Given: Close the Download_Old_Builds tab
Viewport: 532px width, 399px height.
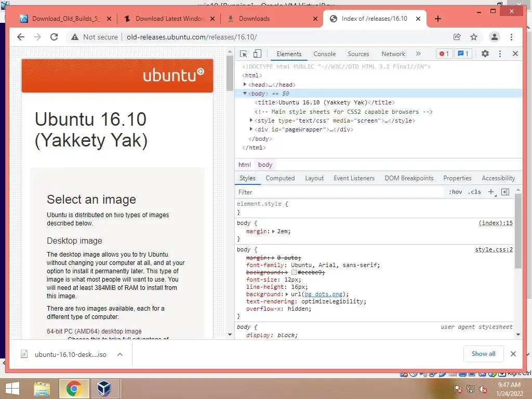Looking at the screenshot, I should tap(109, 19).
